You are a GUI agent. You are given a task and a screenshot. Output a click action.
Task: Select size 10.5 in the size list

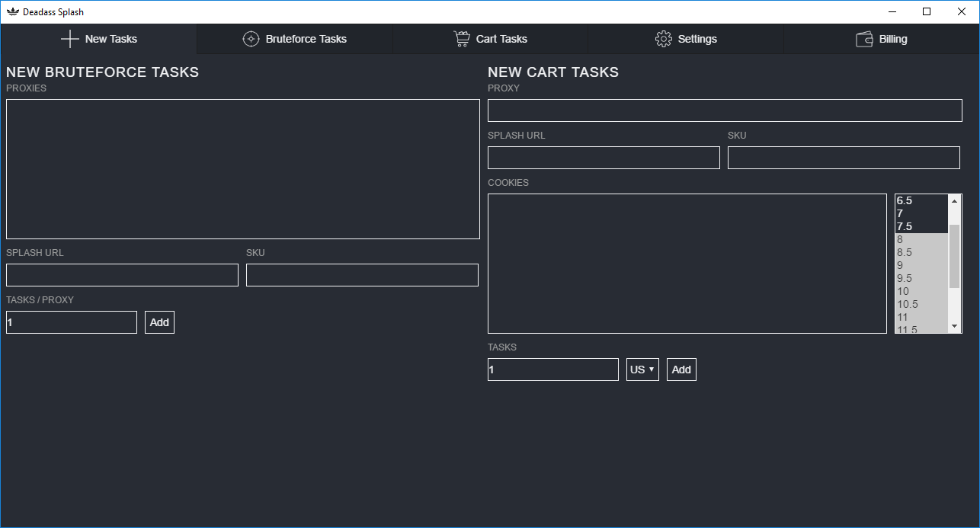pyautogui.click(x=921, y=304)
